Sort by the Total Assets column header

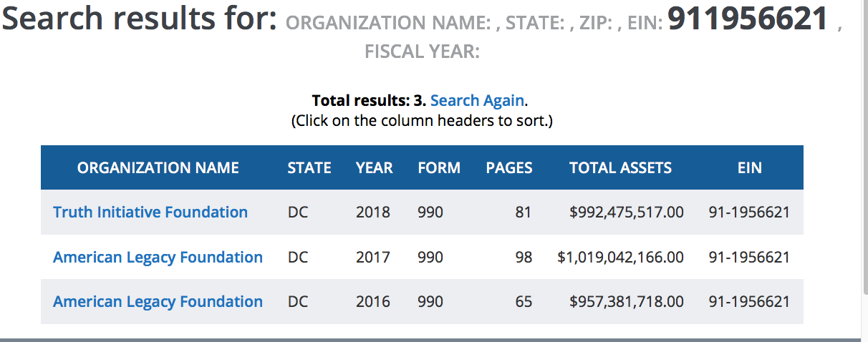620,168
